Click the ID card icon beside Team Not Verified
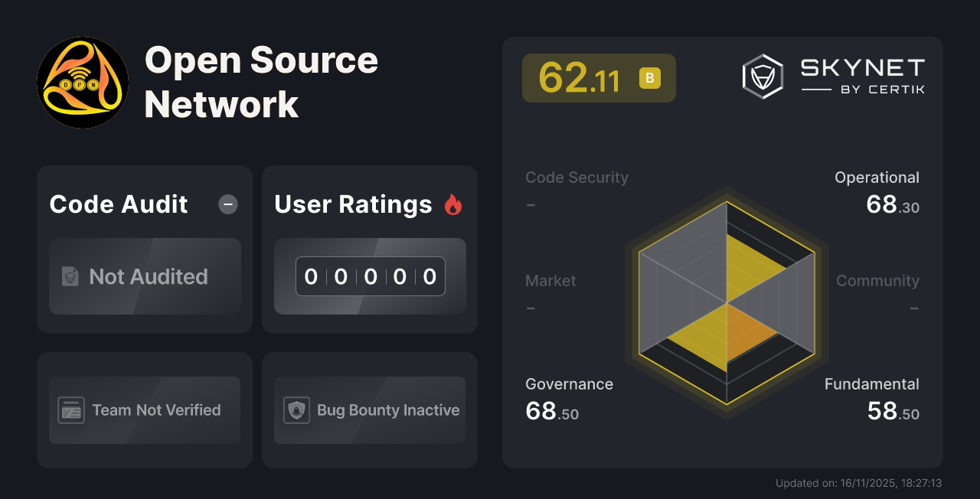The image size is (980, 499). (71, 410)
